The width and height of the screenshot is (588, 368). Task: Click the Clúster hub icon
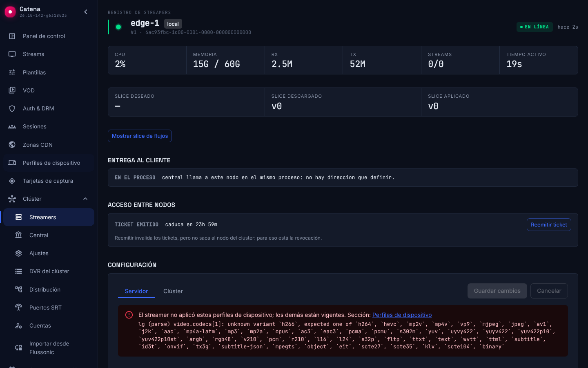coord(12,199)
